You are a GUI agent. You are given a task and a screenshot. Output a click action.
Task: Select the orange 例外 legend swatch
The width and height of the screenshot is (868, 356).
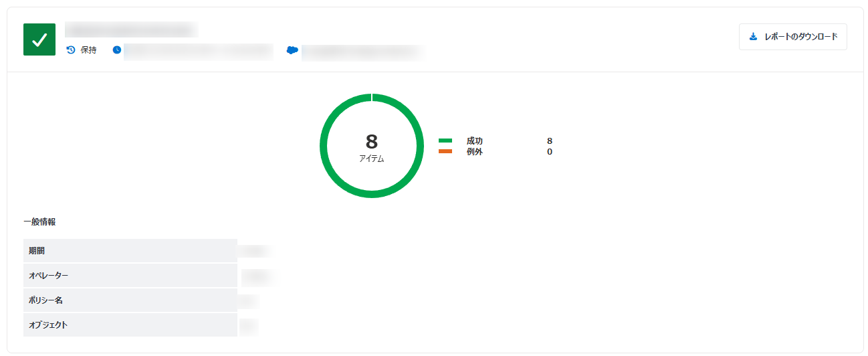[445, 151]
